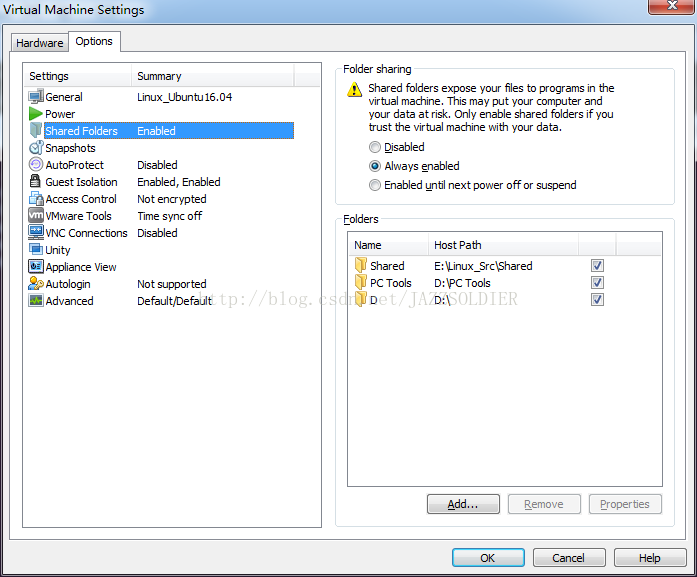Image resolution: width=697 pixels, height=577 pixels.
Task: Select the General settings row
Action: [161, 97]
